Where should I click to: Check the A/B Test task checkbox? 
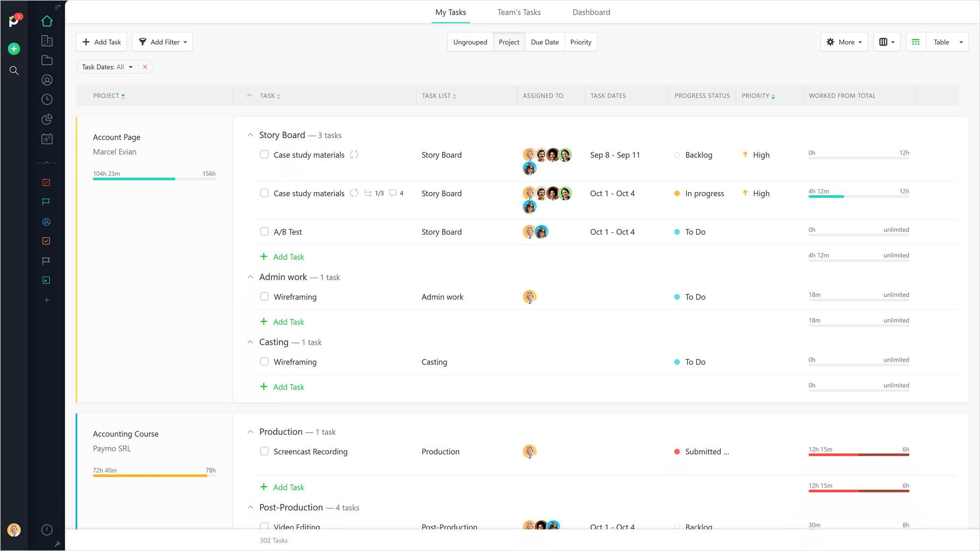264,232
